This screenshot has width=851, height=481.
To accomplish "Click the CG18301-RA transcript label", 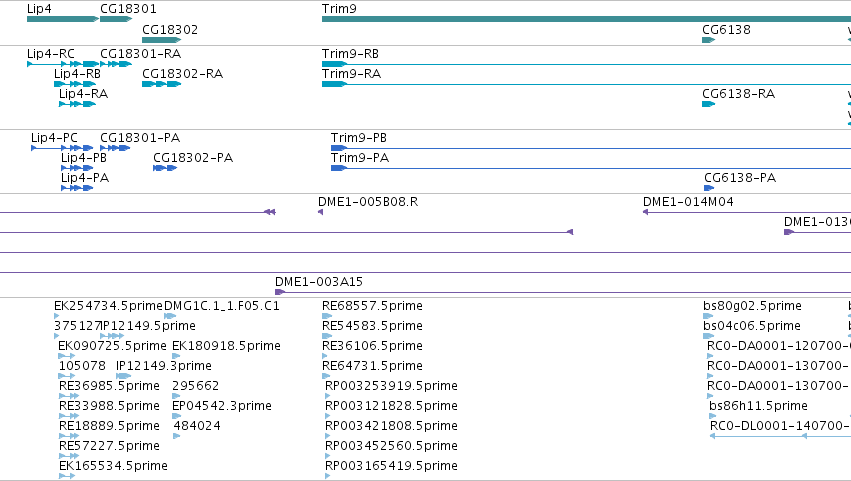I will (141, 54).
